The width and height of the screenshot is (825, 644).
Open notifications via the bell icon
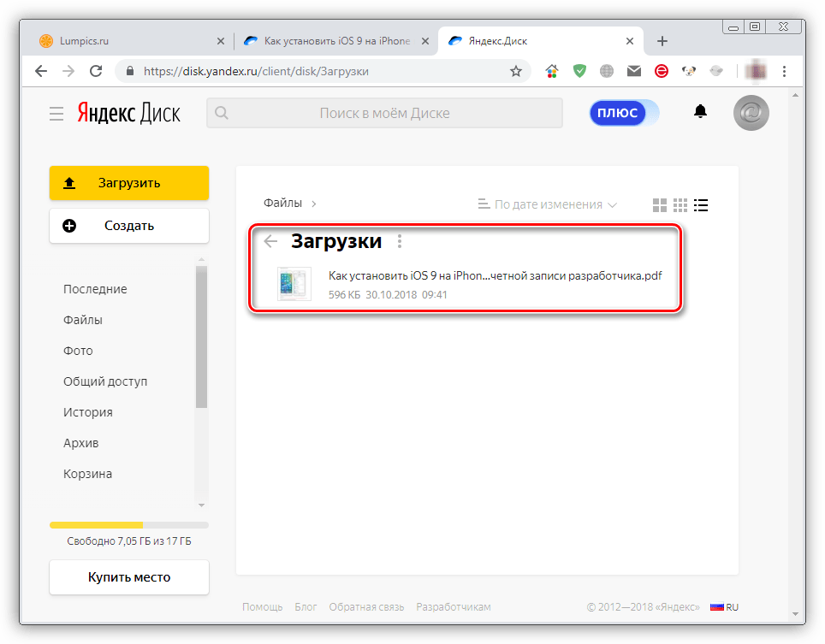point(700,111)
